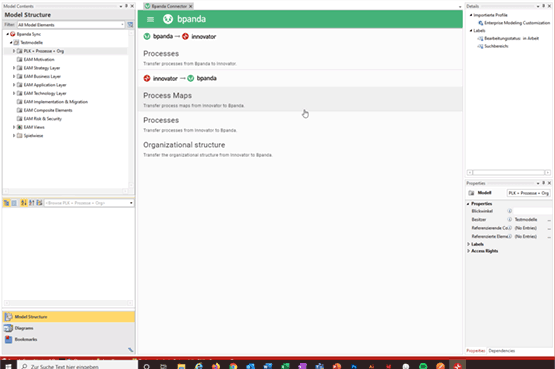
Task: Collapse the Bpanda Sync tree node
Action: pyautogui.click(x=7, y=34)
